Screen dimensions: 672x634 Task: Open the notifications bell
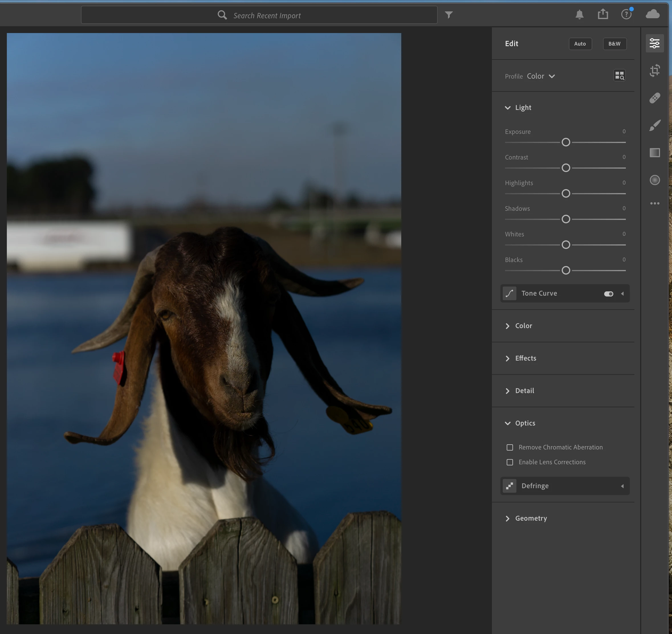point(579,15)
